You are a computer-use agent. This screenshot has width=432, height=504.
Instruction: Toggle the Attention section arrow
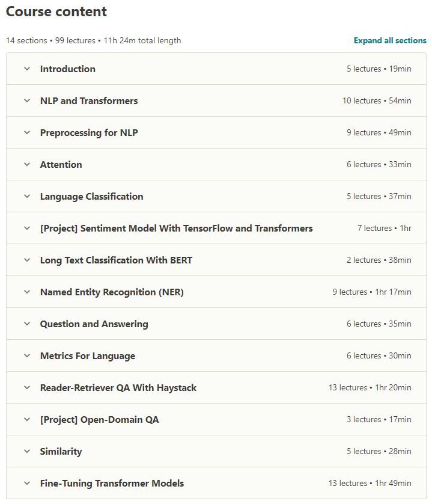pos(26,164)
